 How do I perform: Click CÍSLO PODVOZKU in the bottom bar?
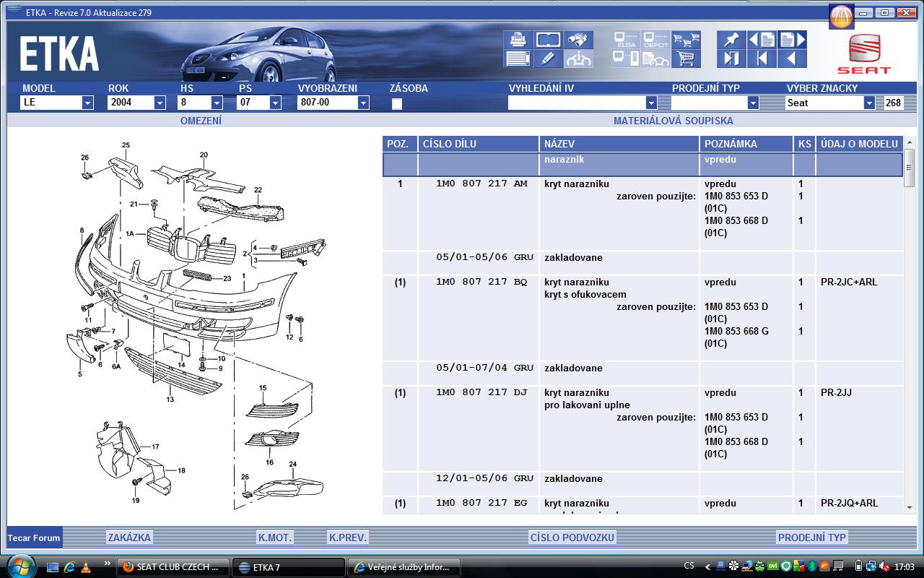[x=572, y=538]
